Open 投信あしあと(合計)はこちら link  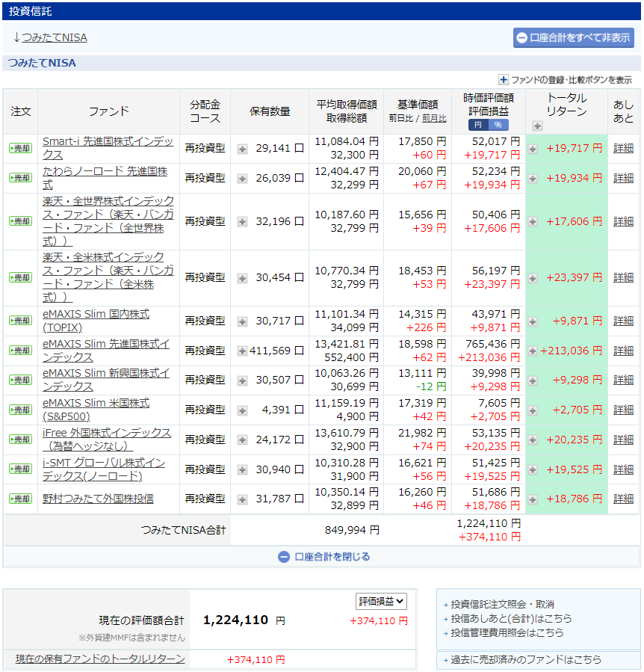click(511, 618)
